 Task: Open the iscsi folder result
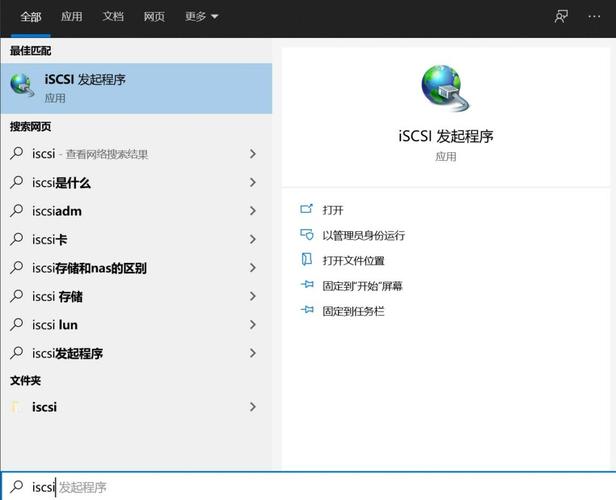[136, 407]
